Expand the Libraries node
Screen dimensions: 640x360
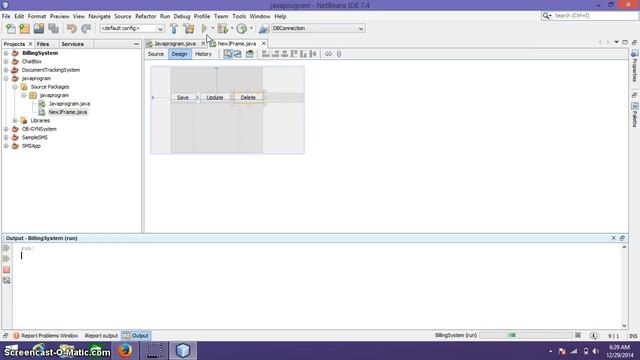coord(15,120)
